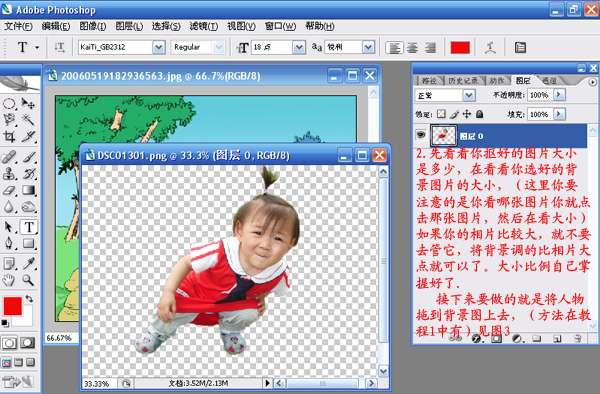This screenshot has width=600, height=394.
Task: Switch to the 历史记录 history tab
Action: [x=463, y=81]
